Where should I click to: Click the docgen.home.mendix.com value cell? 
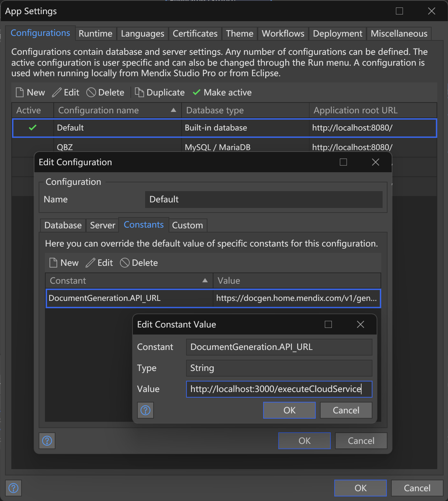[x=297, y=298]
